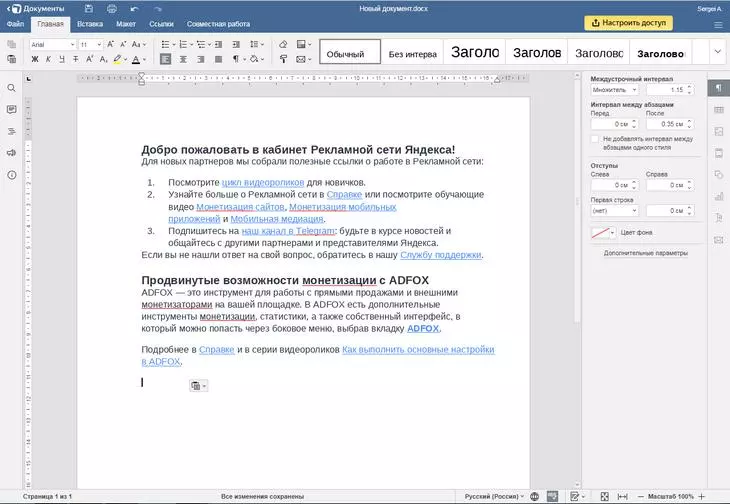Screen dimensions: 730x504
Task: Click the copy style paint roller icon
Action: 283,59
